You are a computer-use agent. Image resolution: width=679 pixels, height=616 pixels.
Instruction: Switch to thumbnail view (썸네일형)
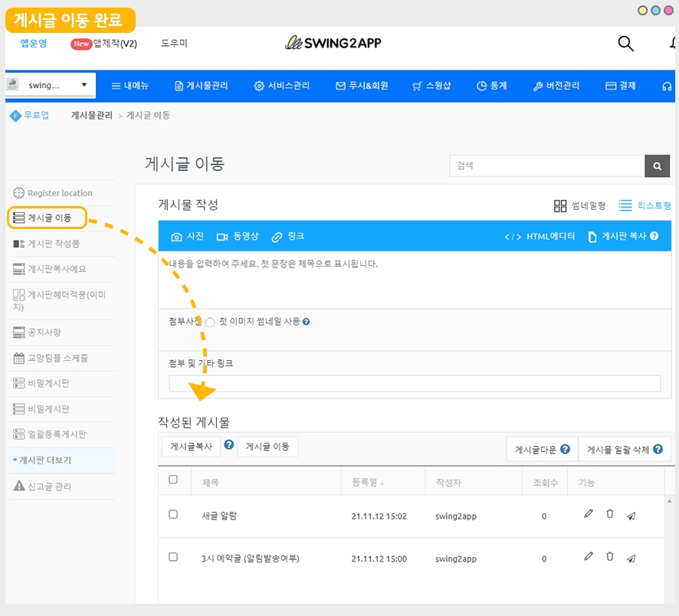point(579,205)
